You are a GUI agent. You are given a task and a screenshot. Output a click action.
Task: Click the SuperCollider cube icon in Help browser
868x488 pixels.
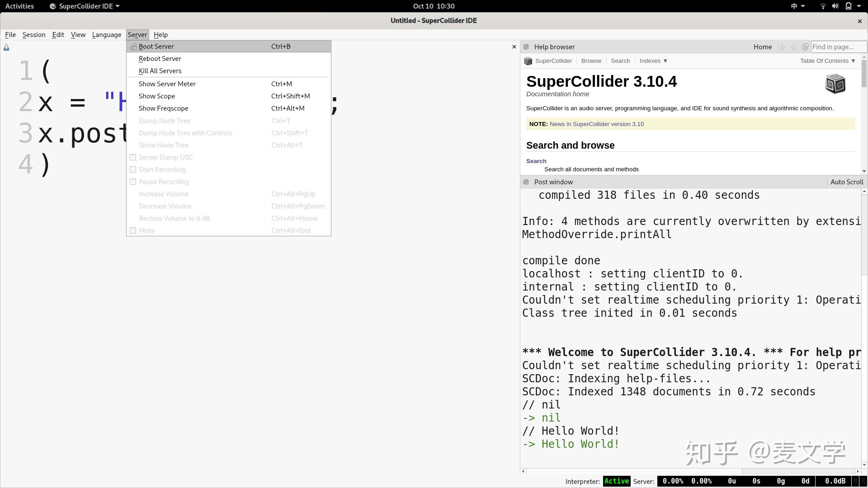pyautogui.click(x=528, y=61)
